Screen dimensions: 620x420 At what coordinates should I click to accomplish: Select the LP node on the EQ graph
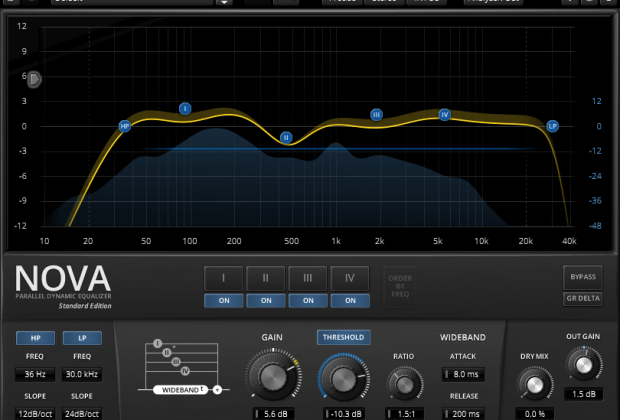pos(552,127)
